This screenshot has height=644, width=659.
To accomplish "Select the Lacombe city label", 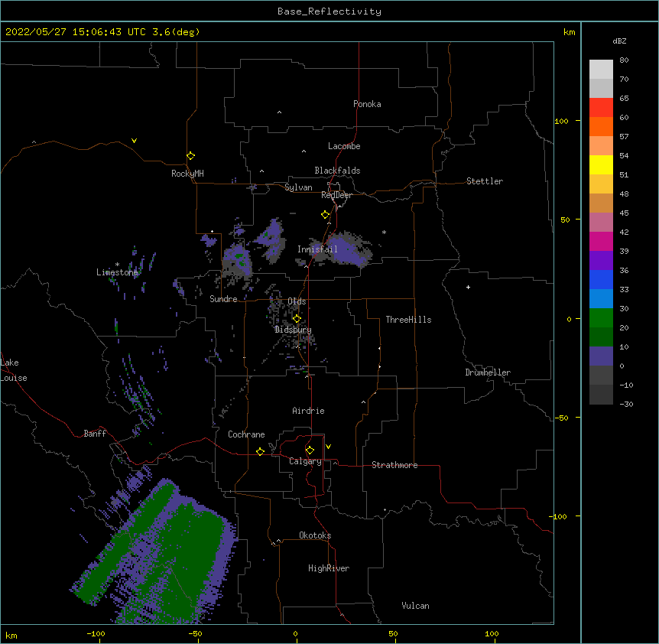I will click(344, 146).
